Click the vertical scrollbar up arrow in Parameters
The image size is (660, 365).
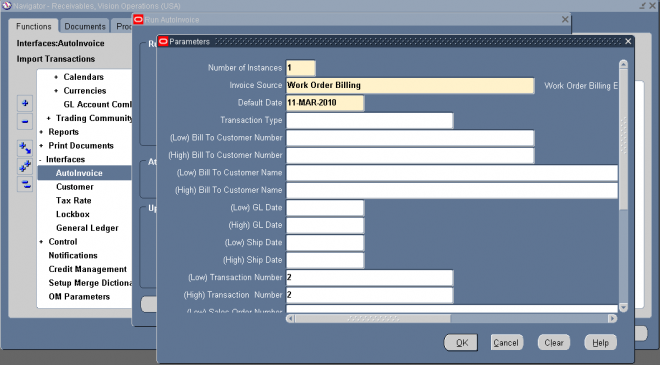(x=623, y=64)
